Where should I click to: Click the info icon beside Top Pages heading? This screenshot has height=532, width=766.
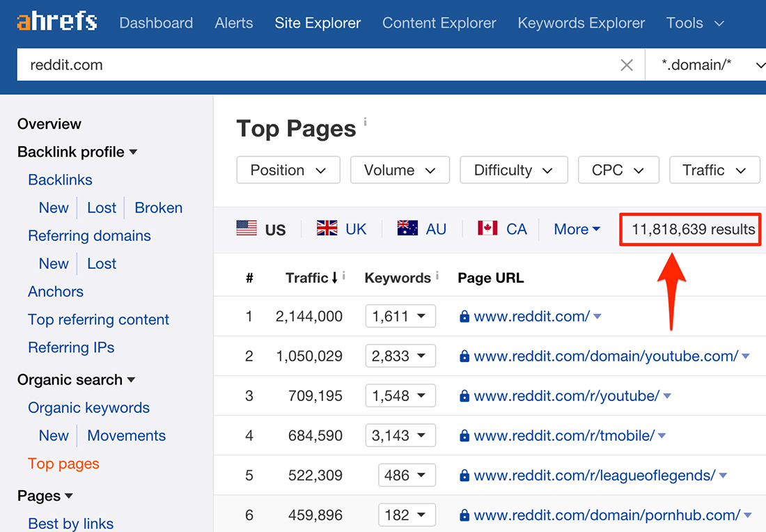pos(365,122)
